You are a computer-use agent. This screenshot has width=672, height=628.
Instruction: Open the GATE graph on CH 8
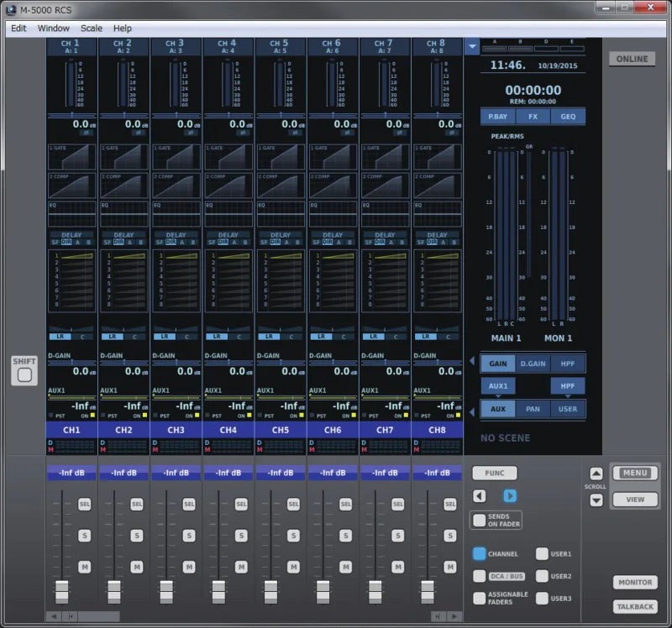(437, 157)
